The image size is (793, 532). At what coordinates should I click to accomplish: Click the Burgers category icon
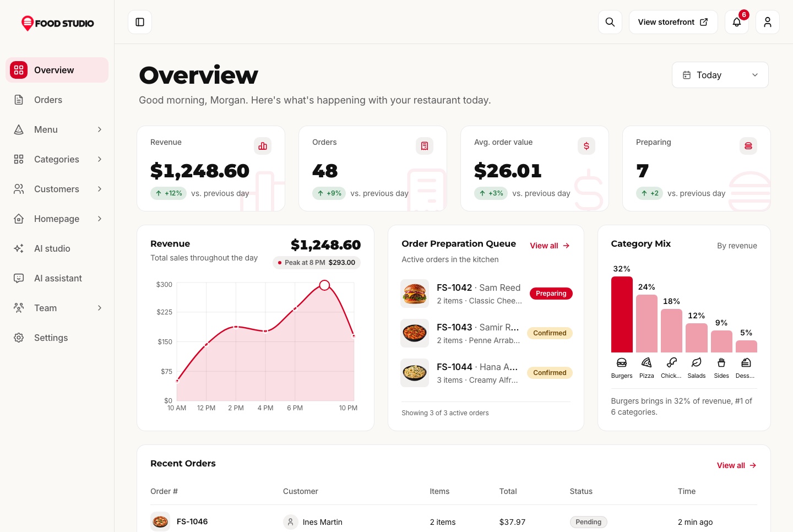622,362
